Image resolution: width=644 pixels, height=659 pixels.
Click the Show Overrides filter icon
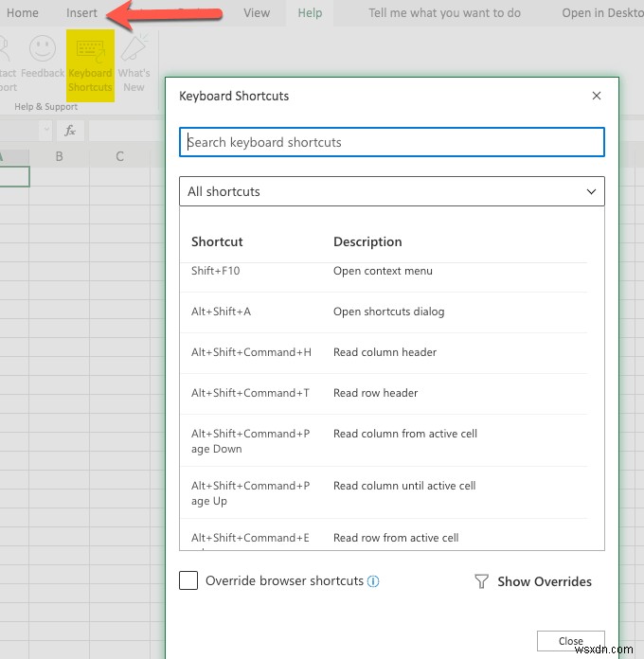tap(481, 581)
